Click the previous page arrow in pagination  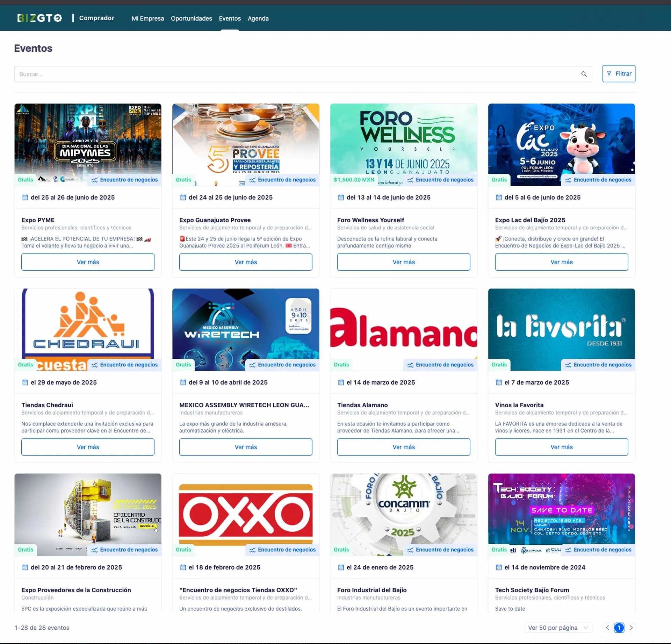pyautogui.click(x=607, y=628)
